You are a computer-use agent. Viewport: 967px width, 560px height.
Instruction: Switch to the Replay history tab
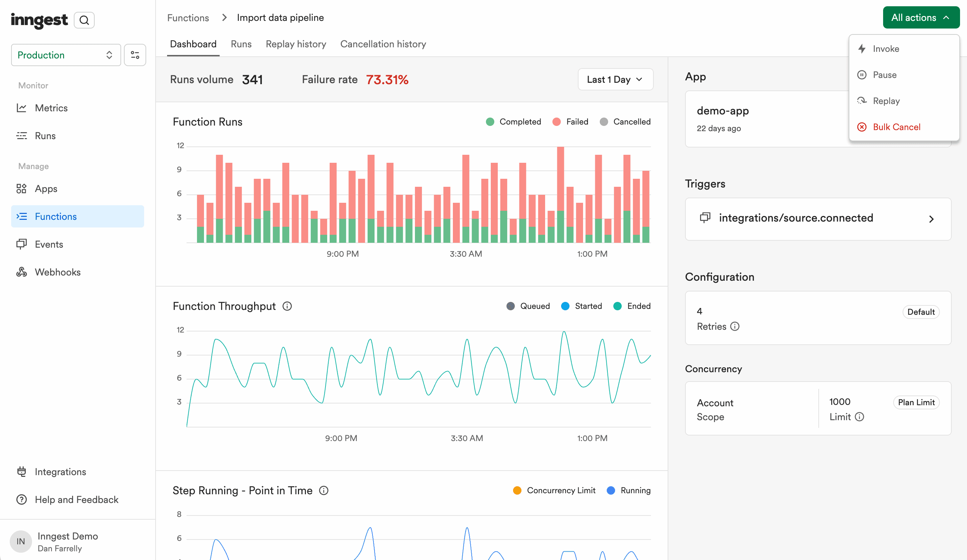(296, 44)
